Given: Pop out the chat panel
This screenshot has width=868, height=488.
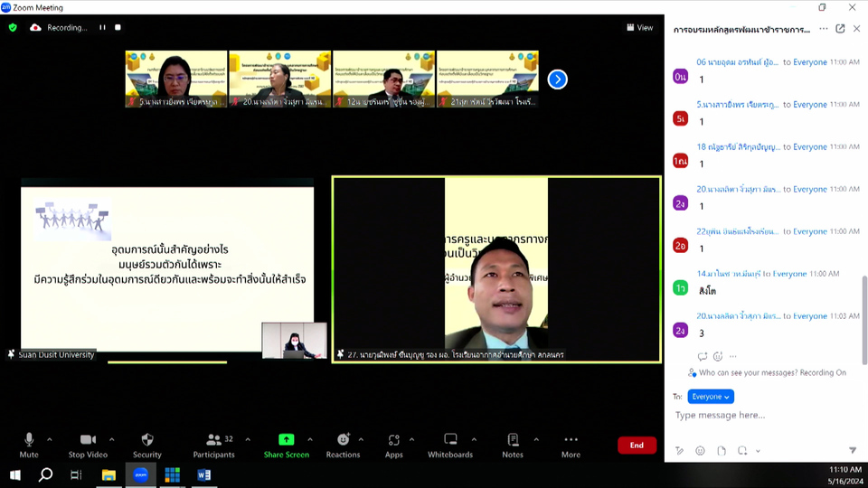Looking at the screenshot, I should tap(840, 29).
